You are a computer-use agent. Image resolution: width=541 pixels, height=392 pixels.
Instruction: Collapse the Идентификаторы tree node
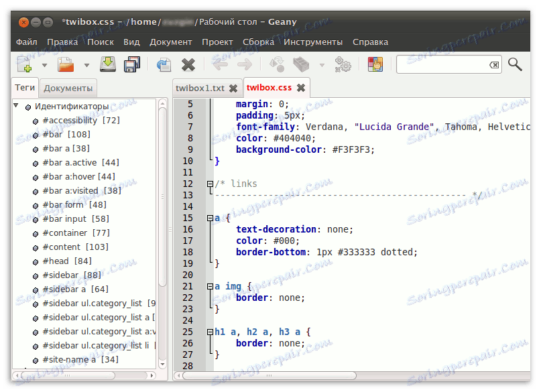tap(16, 106)
